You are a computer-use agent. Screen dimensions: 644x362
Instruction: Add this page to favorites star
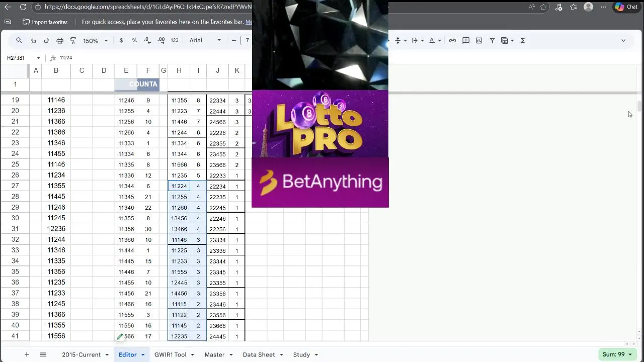(x=543, y=7)
